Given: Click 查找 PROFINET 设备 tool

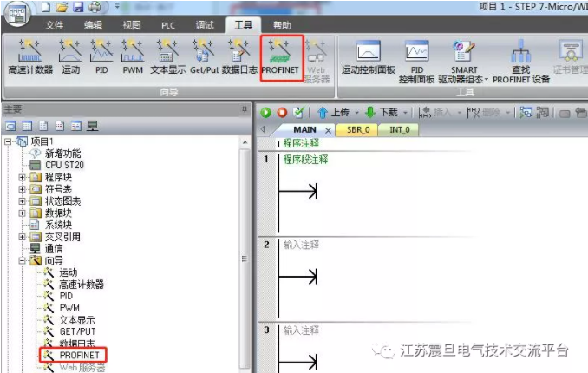Looking at the screenshot, I should pos(521,62).
